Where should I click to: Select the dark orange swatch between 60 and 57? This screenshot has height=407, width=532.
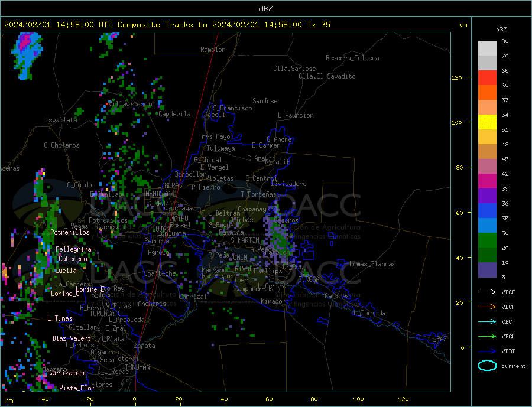point(487,93)
